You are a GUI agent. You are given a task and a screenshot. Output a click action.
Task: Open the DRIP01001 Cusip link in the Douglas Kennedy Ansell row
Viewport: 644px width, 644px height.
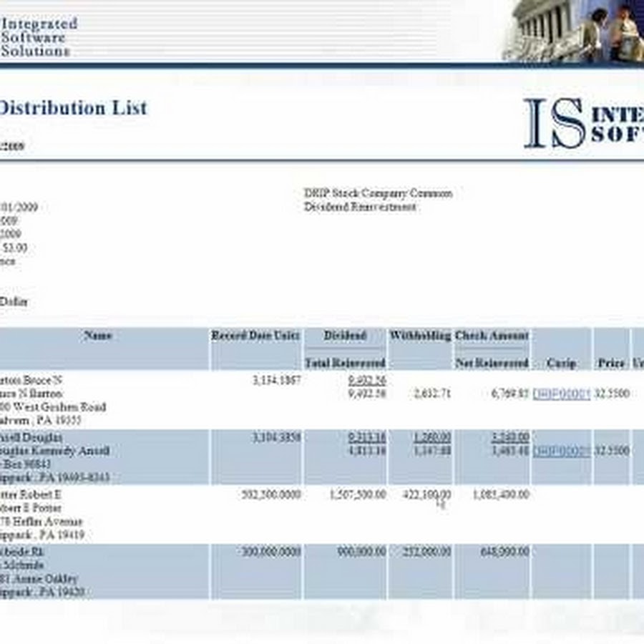561,451
